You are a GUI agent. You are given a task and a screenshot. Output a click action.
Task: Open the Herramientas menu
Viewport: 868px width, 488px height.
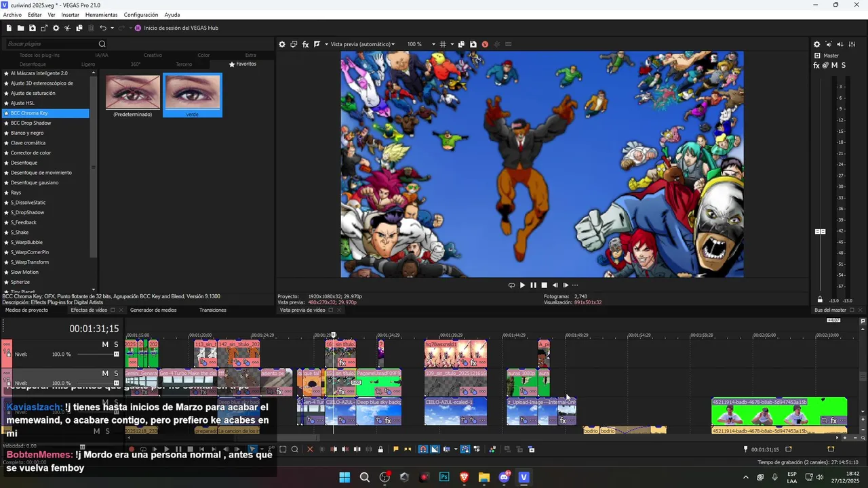point(101,15)
